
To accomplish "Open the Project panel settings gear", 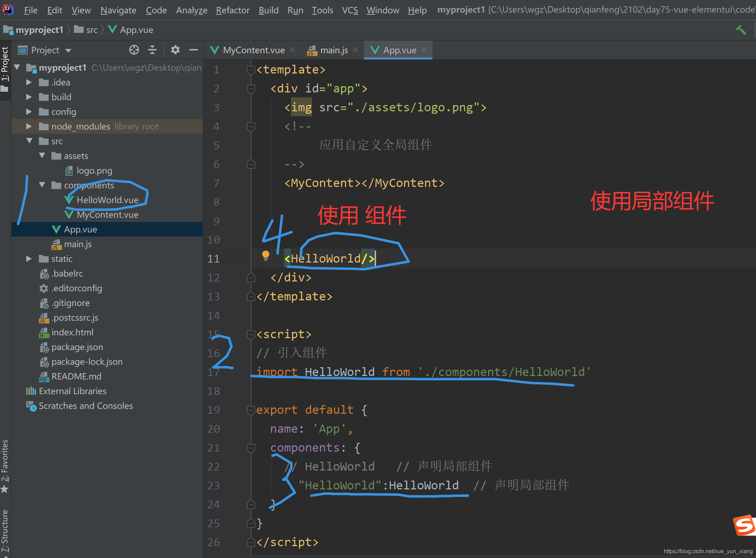I will (x=175, y=50).
